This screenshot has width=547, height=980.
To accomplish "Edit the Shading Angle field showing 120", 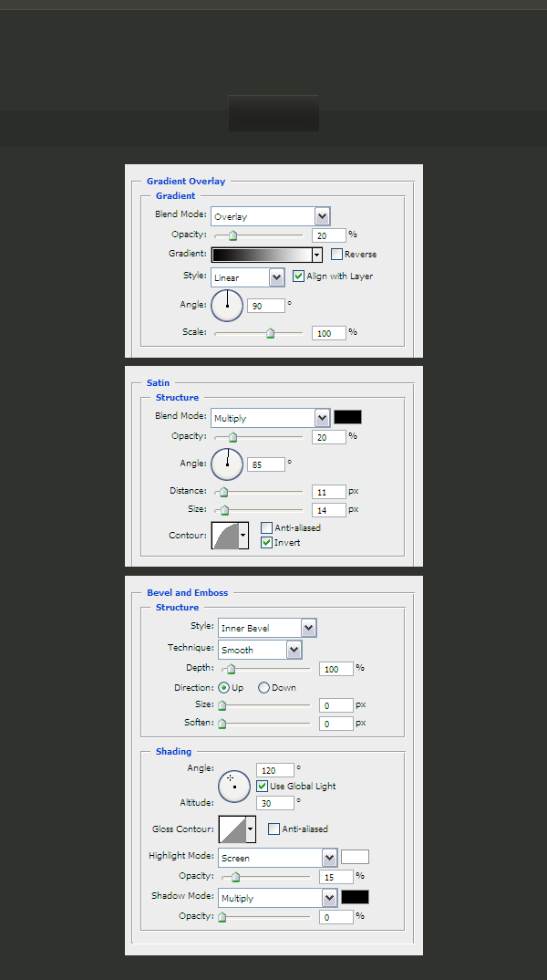I will click(x=274, y=770).
